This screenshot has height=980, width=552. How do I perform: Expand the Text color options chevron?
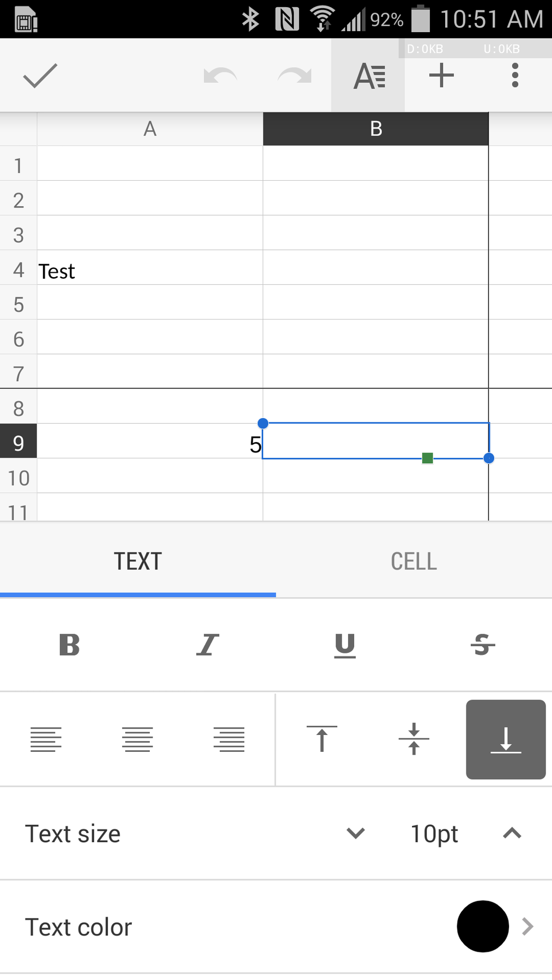[x=526, y=926]
